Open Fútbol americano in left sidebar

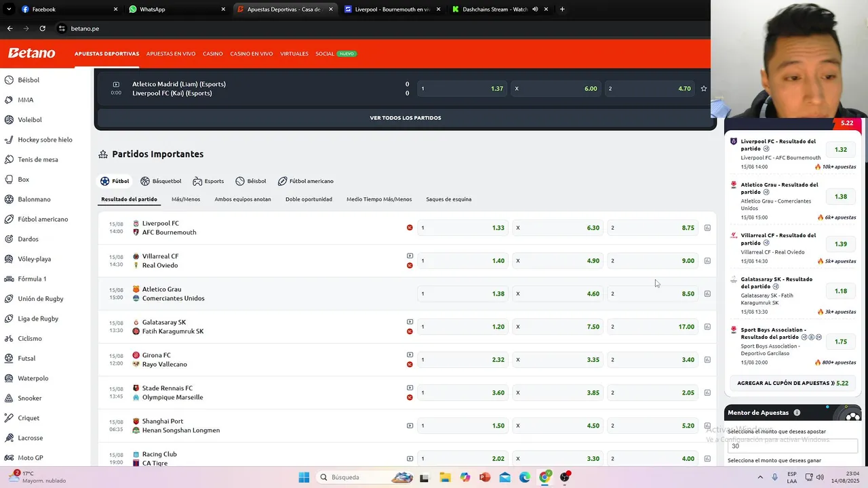point(43,219)
